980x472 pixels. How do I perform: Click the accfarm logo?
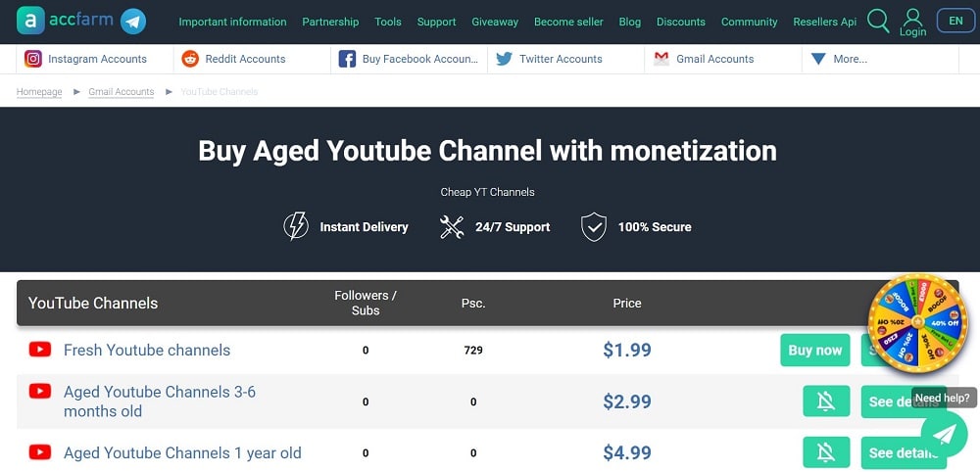click(x=65, y=21)
